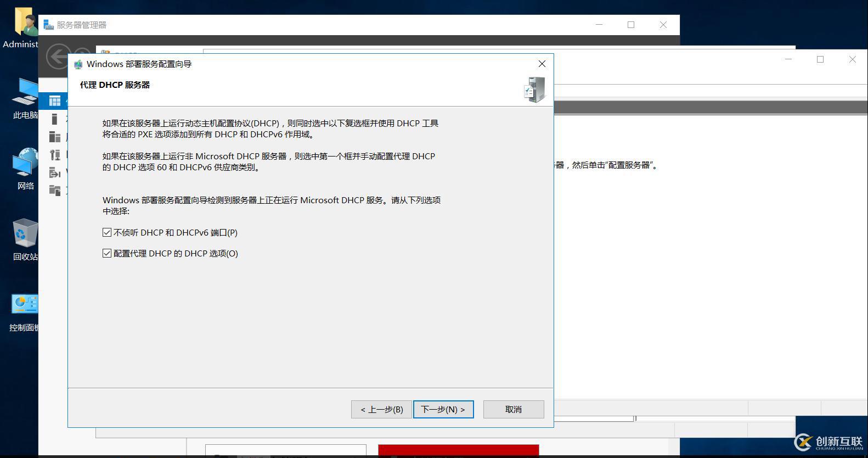Click the deployment wizard title bar icon
This screenshot has width=868, height=458.
[78, 64]
